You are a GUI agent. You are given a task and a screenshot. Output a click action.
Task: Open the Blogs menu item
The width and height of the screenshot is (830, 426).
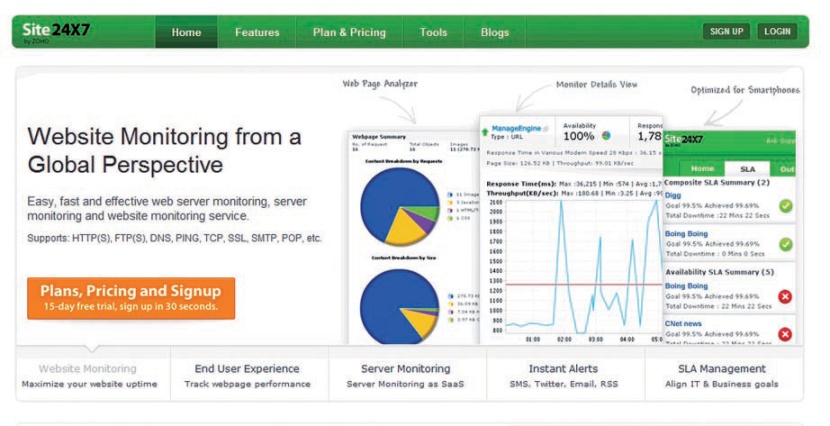[x=494, y=32]
